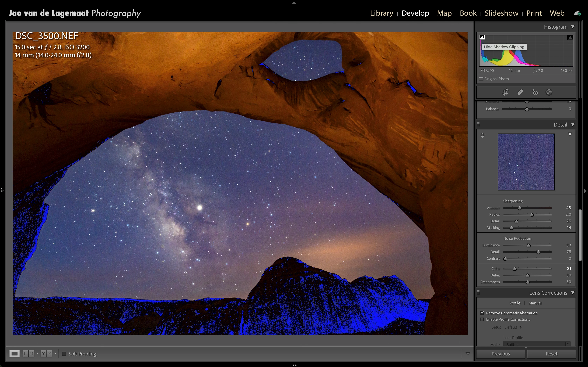Select the Red Eye Correction tool
This screenshot has height=367, width=588.
coord(535,92)
